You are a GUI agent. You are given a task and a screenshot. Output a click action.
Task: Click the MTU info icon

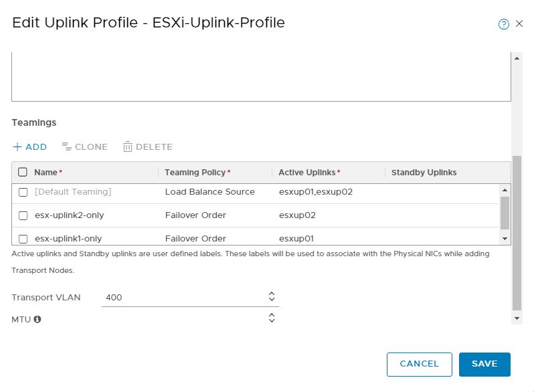(37, 320)
